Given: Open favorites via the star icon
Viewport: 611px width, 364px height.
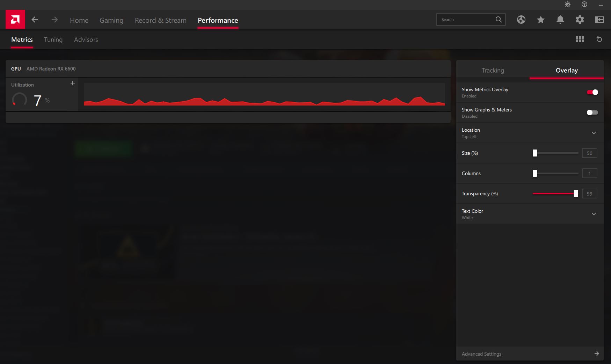Looking at the screenshot, I should 540,20.
